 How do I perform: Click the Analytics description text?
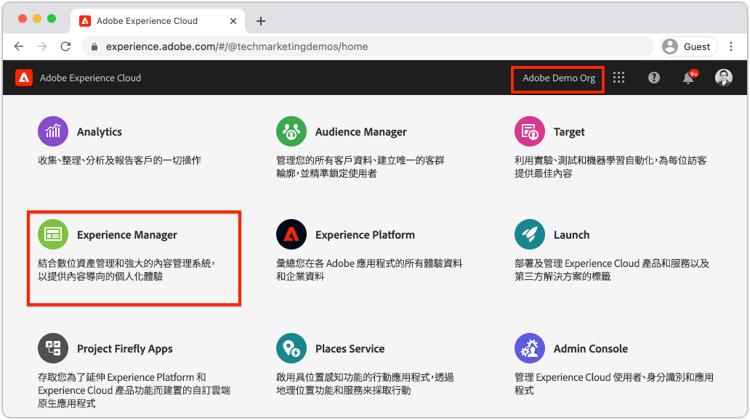pos(120,160)
